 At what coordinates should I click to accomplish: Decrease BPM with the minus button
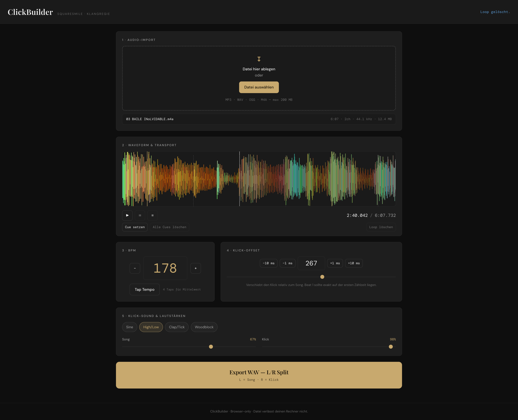point(135,268)
